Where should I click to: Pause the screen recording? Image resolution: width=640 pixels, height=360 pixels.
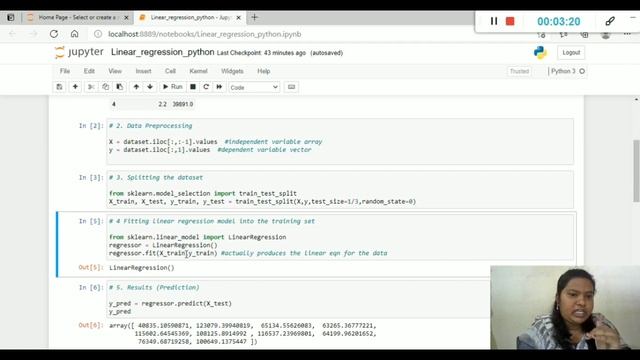tap(493, 21)
